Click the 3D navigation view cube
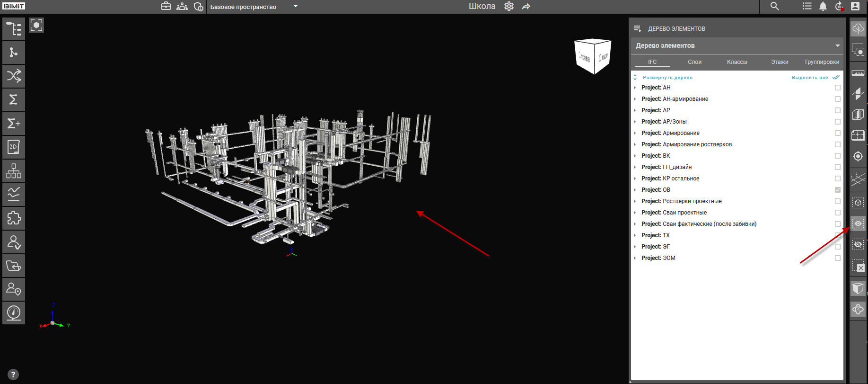 click(x=592, y=56)
